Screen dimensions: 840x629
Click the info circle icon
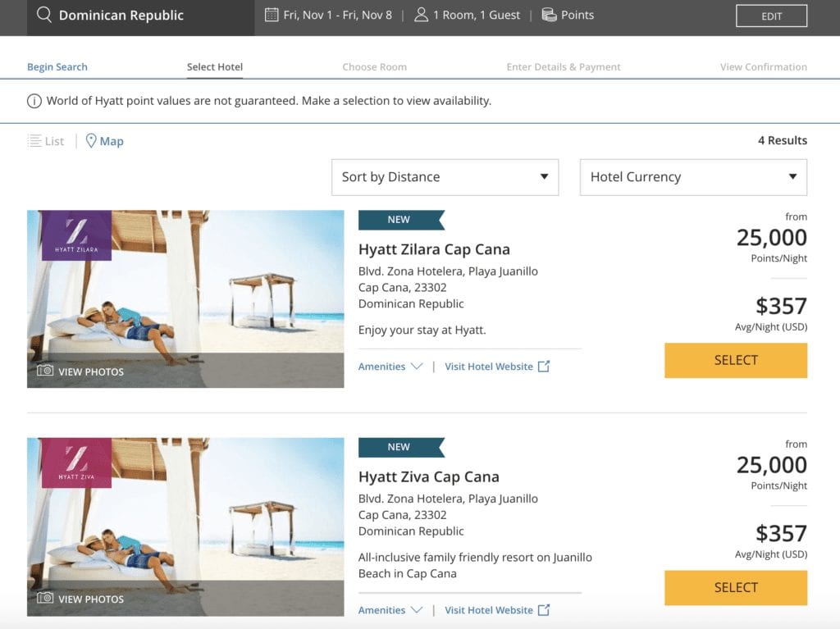(x=34, y=101)
